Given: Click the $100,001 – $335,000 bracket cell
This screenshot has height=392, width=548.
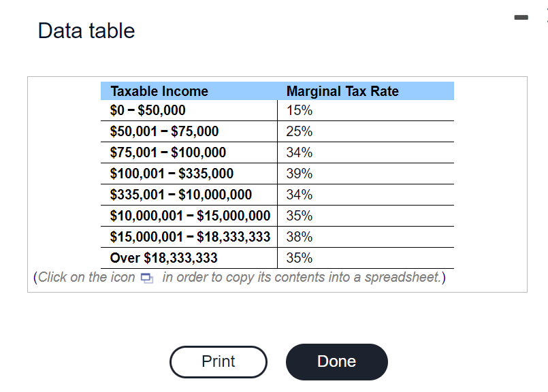Looking at the screenshot, I should [x=172, y=174].
